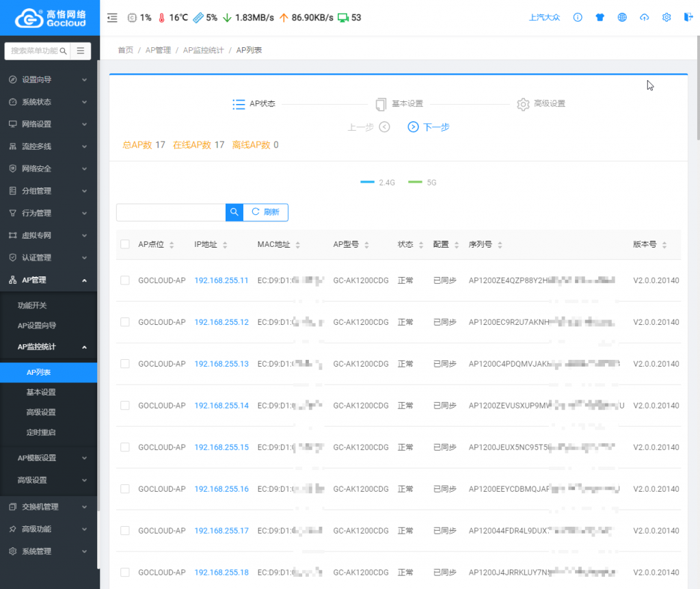Image resolution: width=700 pixels, height=589 pixels.
Task: Click the cloud upload icon in header
Action: tap(644, 18)
